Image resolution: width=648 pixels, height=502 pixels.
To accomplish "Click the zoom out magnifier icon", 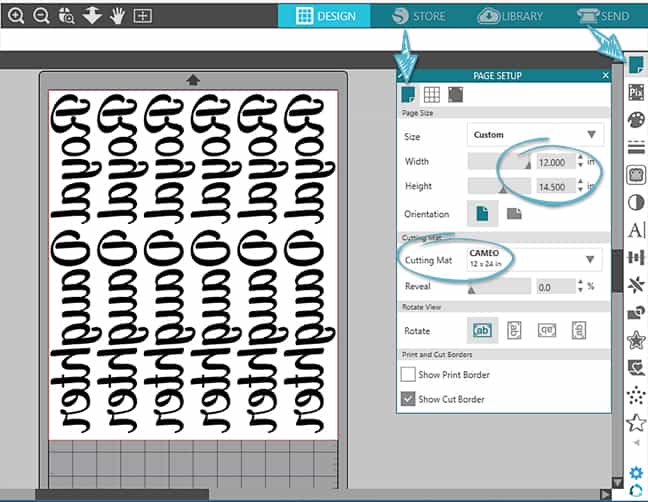I will 41,16.
